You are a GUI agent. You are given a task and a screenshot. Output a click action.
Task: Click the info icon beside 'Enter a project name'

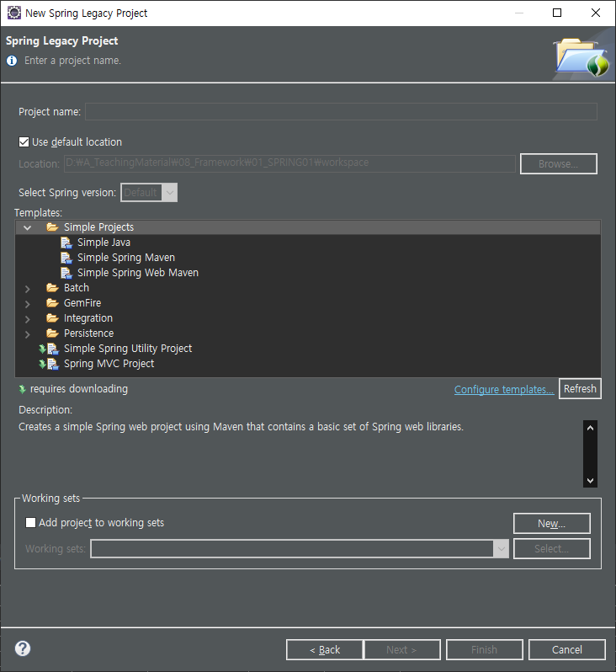[x=12, y=61]
